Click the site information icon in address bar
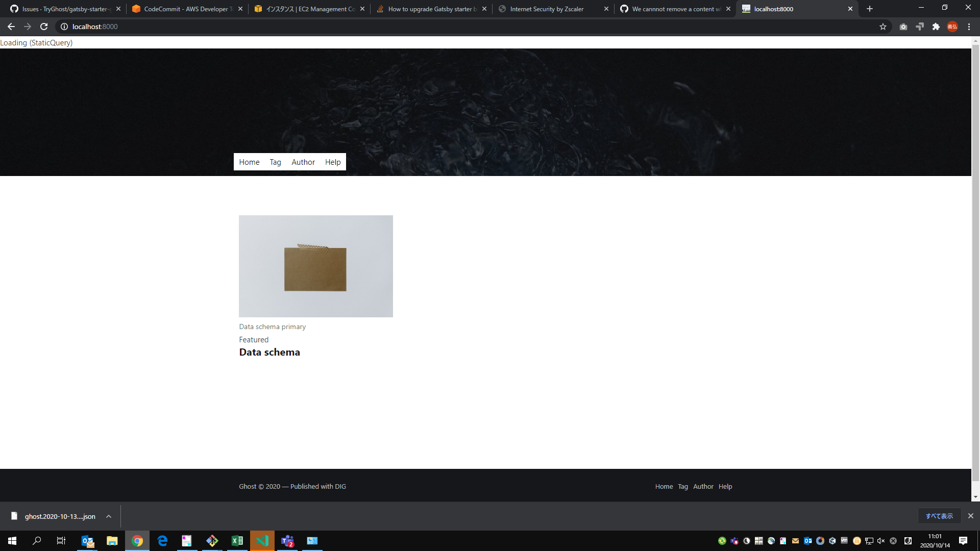Image resolution: width=980 pixels, height=551 pixels. [64, 27]
